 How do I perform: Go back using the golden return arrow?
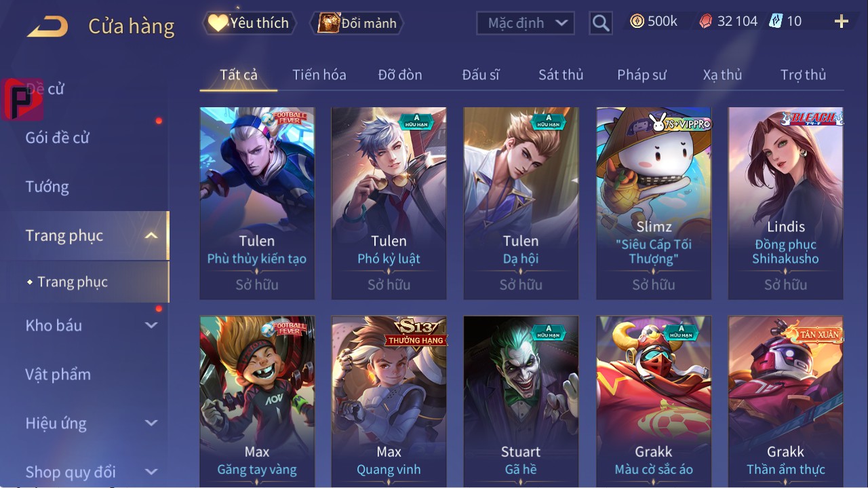(x=47, y=26)
